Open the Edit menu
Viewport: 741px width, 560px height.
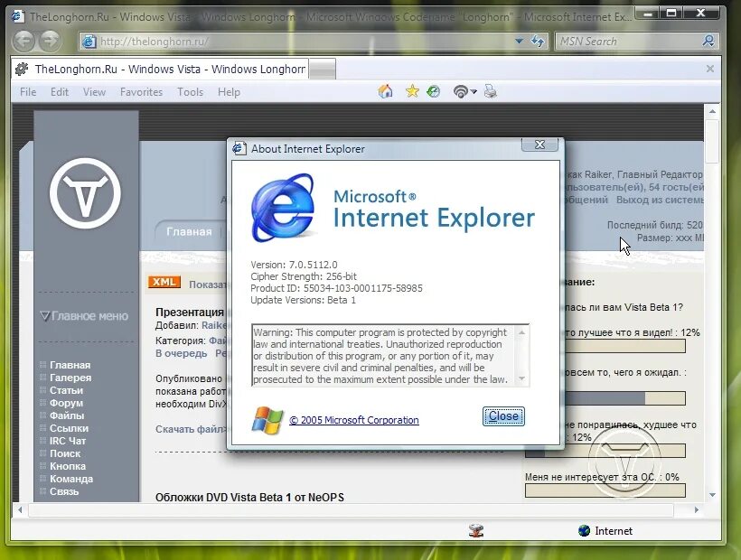60,92
